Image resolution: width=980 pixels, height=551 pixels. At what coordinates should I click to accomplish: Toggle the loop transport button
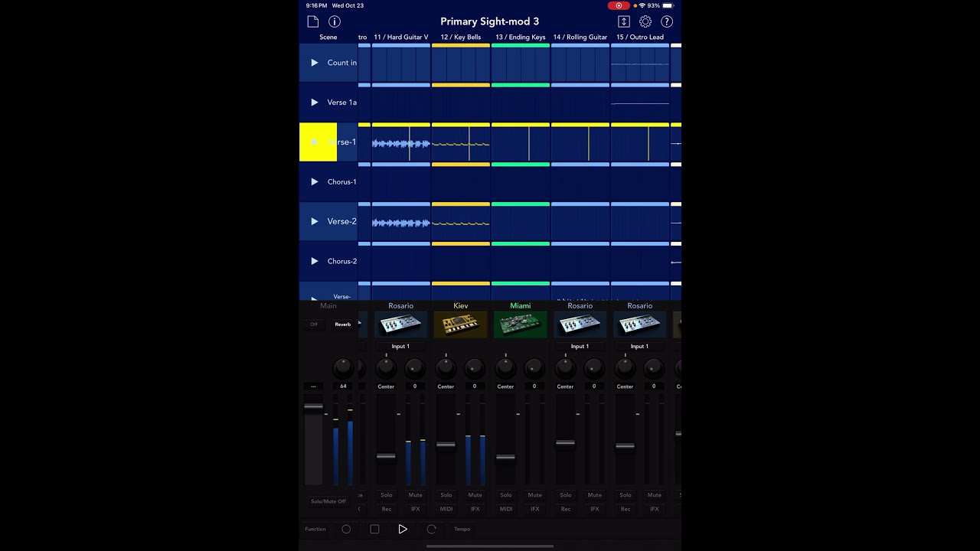click(x=432, y=529)
